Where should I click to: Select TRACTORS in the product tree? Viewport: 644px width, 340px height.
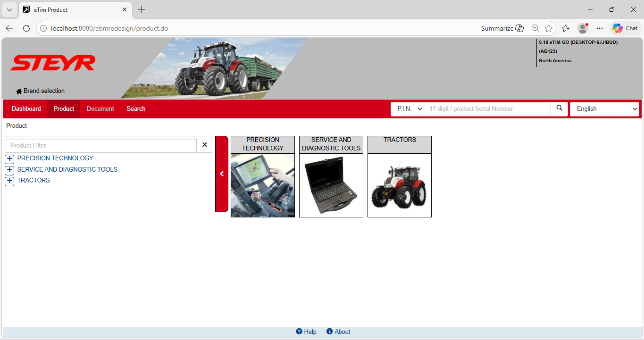(33, 180)
